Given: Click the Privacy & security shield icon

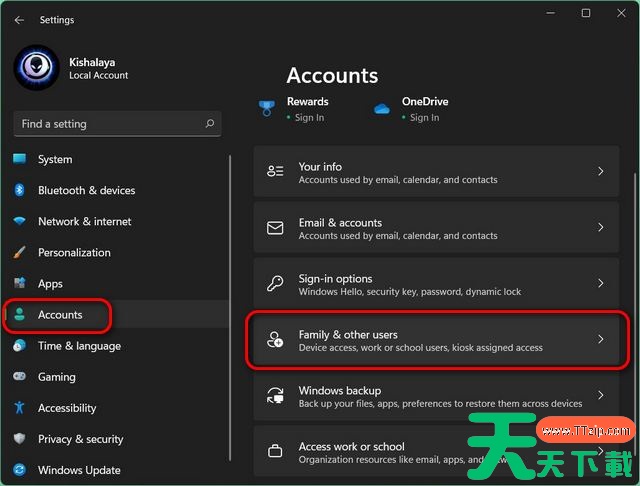Looking at the screenshot, I should [19, 439].
